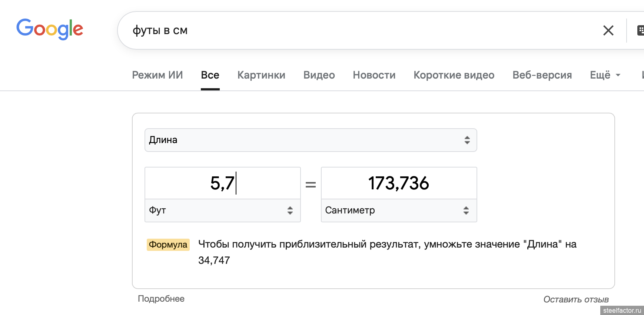Click Оставить отзыв link
Viewport: 644px width, 315px height.
[576, 299]
